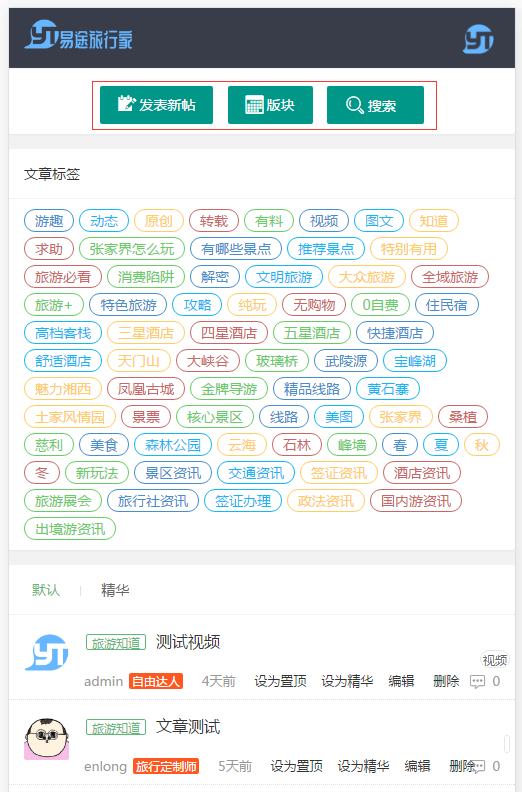Open enlong's cartoon avatar thumbnail
The height and width of the screenshot is (792, 522).
point(46,738)
